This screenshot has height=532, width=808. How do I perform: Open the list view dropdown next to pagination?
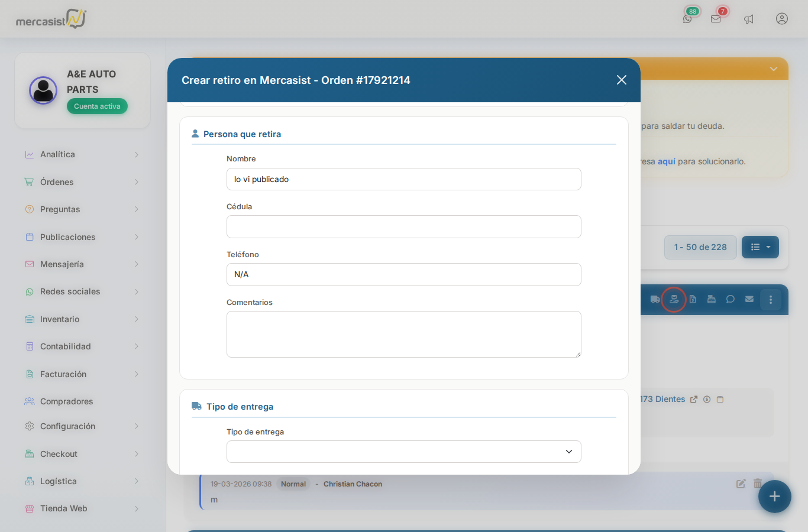click(760, 247)
